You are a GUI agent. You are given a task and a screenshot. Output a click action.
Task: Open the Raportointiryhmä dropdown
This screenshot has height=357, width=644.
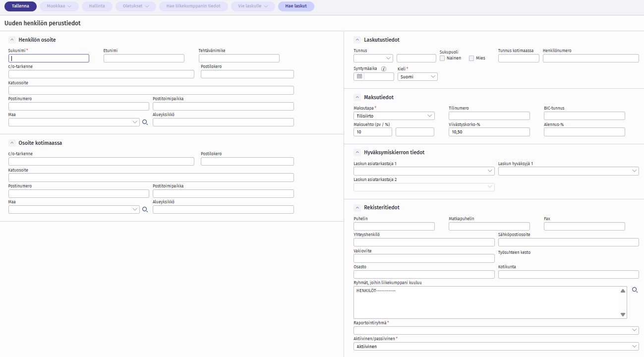[496, 330]
